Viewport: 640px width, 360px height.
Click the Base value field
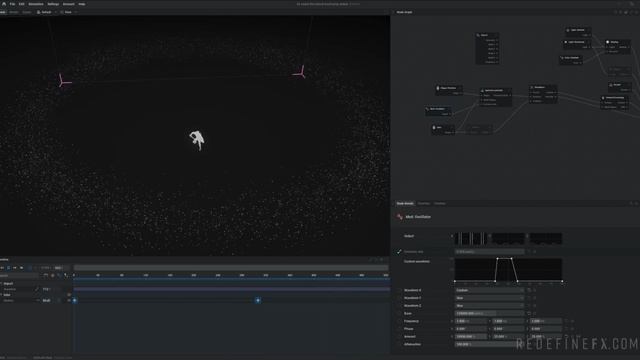(x=489, y=313)
